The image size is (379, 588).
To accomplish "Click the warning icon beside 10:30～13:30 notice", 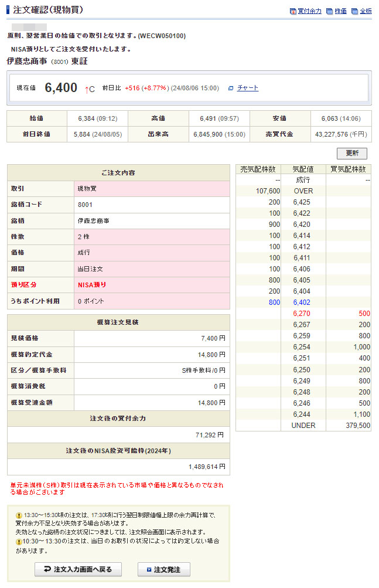I will (19, 542).
